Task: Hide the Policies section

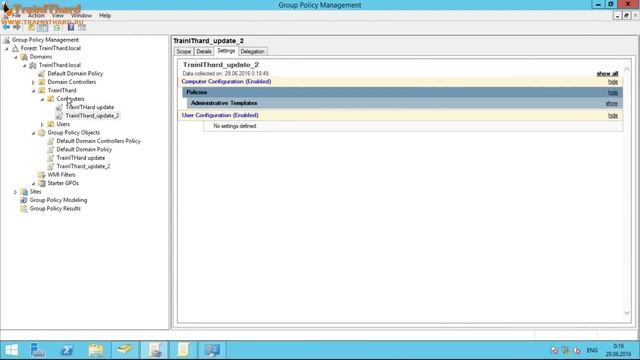Action: (613, 93)
